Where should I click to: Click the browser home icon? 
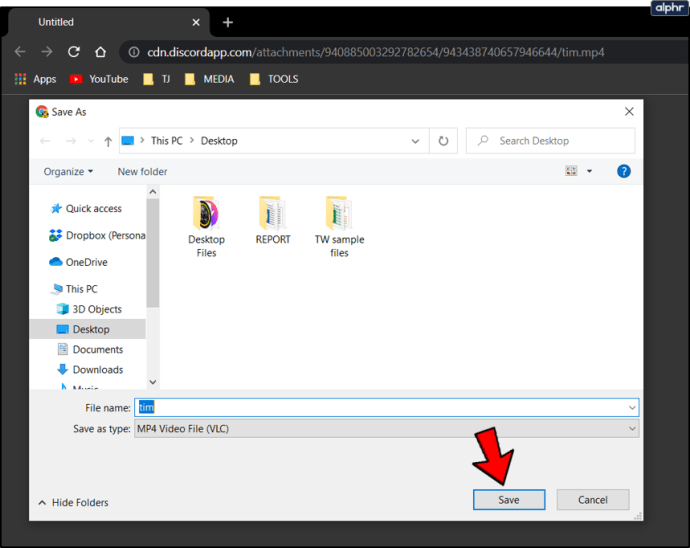(100, 52)
